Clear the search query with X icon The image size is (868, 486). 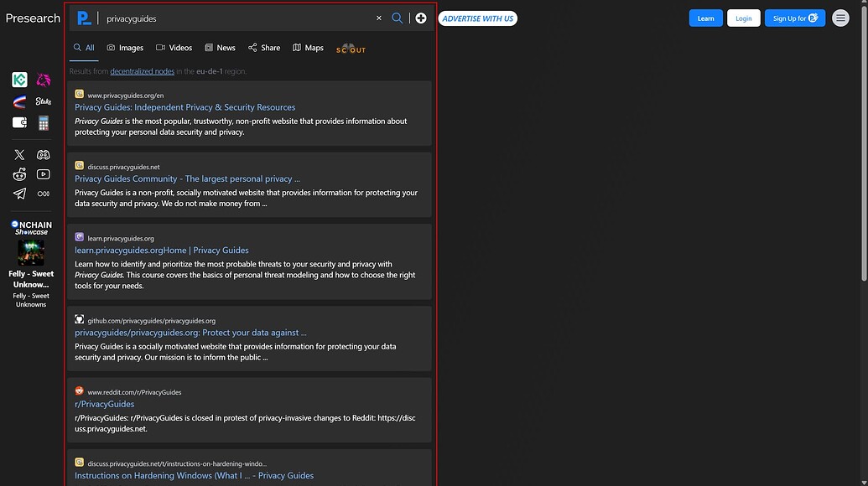[x=378, y=18]
